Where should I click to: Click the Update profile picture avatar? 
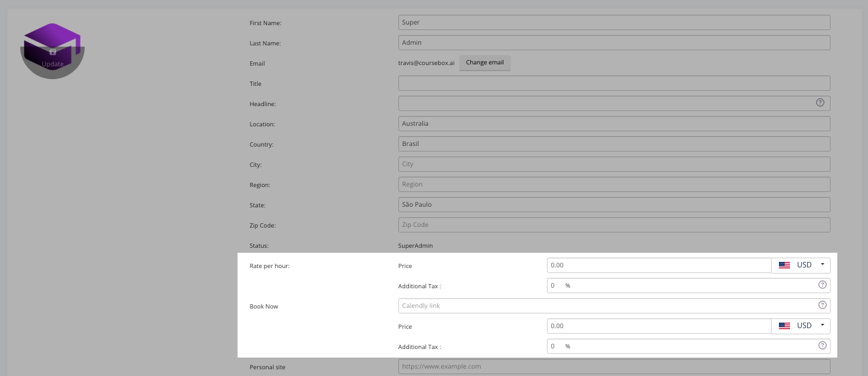pyautogui.click(x=52, y=50)
